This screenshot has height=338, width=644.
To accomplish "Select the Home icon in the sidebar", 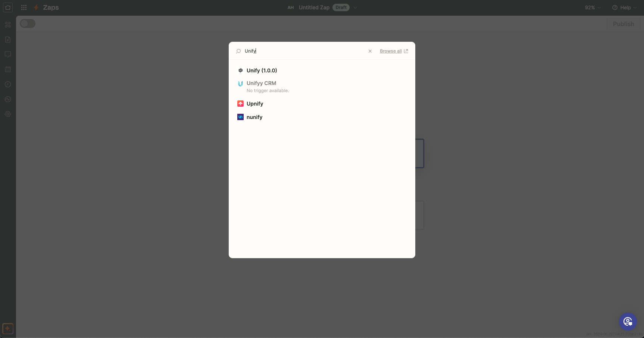I will [x=7, y=7].
